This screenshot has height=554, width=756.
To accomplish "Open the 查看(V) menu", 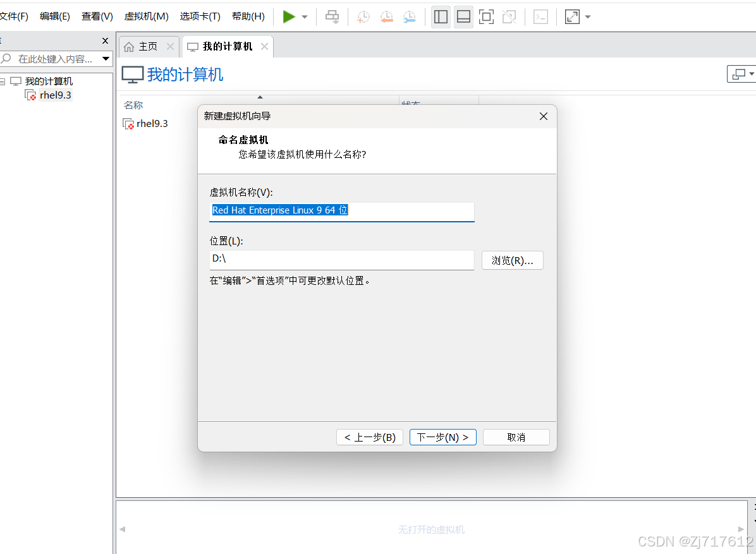I will pyautogui.click(x=97, y=16).
